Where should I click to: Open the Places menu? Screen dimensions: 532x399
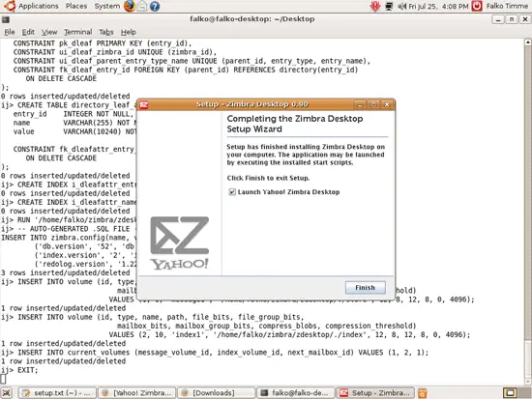76,6
